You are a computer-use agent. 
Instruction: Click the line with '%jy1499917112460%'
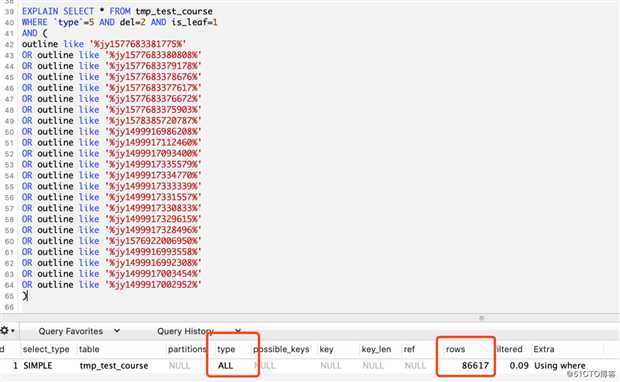click(x=112, y=142)
